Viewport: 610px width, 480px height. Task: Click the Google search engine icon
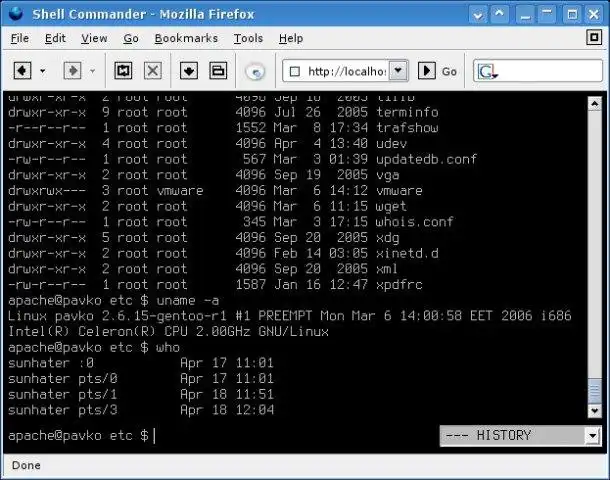[x=487, y=72]
